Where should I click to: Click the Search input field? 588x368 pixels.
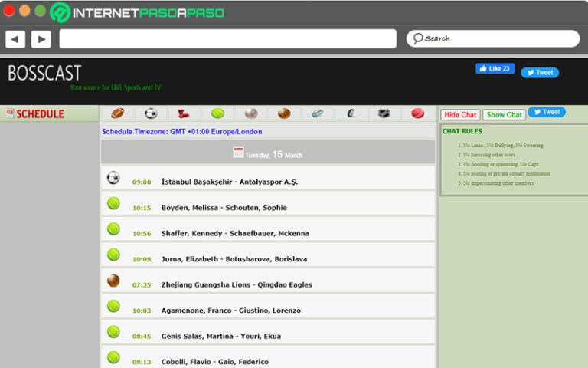point(493,38)
